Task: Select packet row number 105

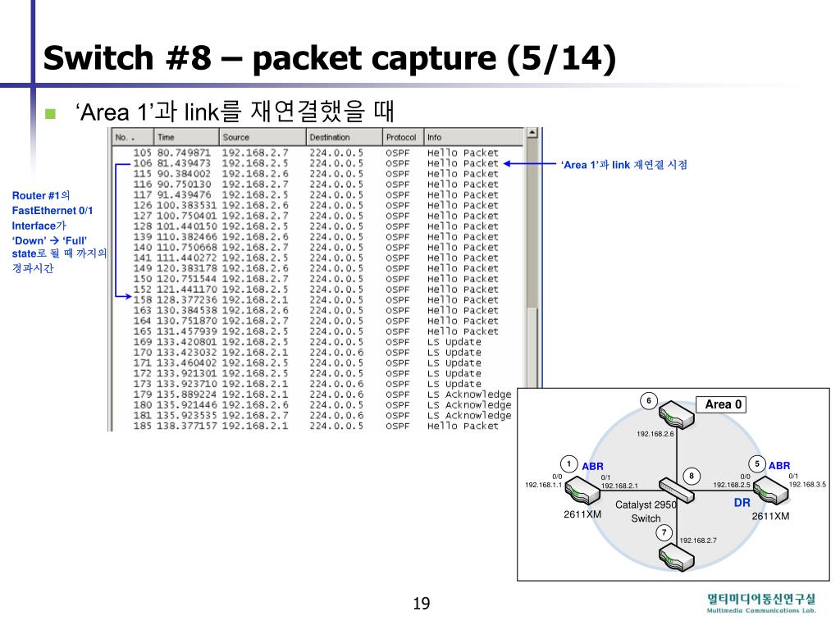Action: [317, 153]
